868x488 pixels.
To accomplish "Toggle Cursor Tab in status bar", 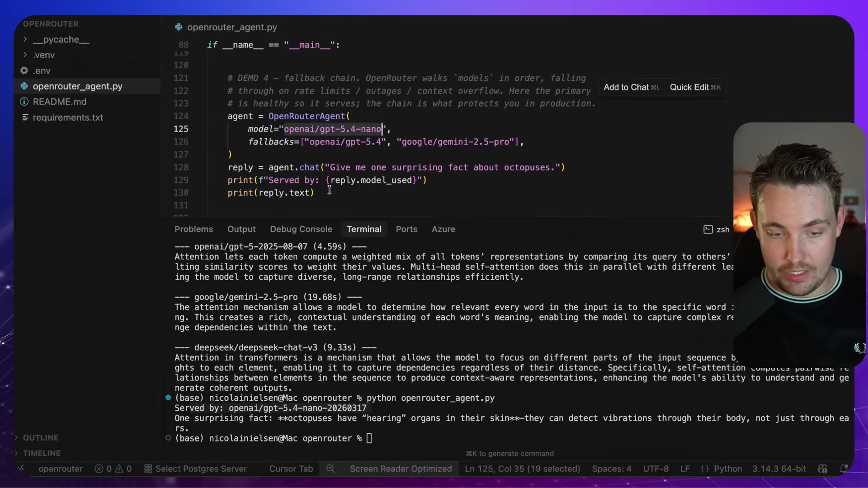I will 291,469.
